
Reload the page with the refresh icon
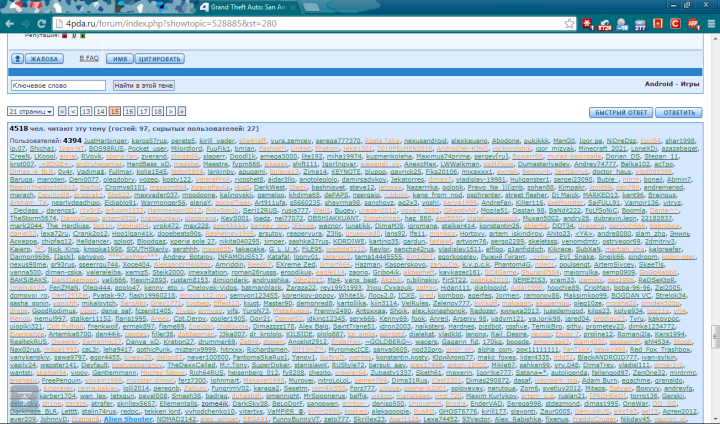click(x=42, y=24)
